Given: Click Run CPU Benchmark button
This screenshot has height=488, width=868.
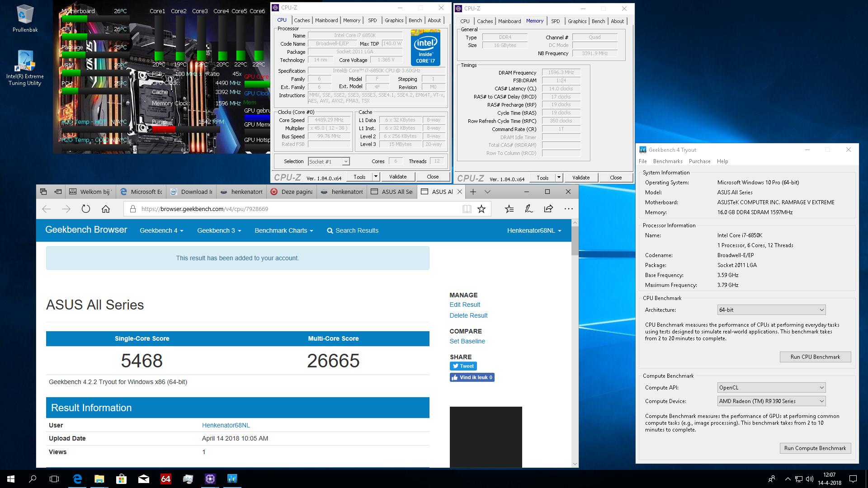Looking at the screenshot, I should (x=815, y=357).
